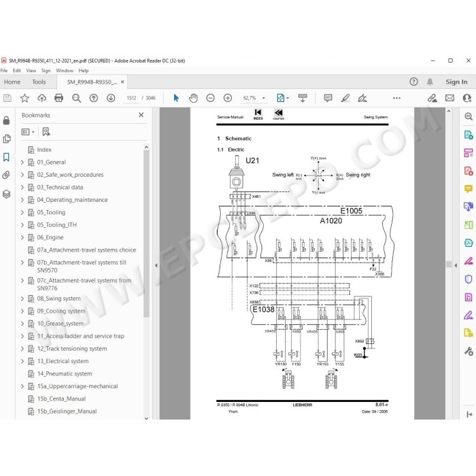Switch to the Home tab
Viewport: 476px width, 476px height.
[x=12, y=82]
